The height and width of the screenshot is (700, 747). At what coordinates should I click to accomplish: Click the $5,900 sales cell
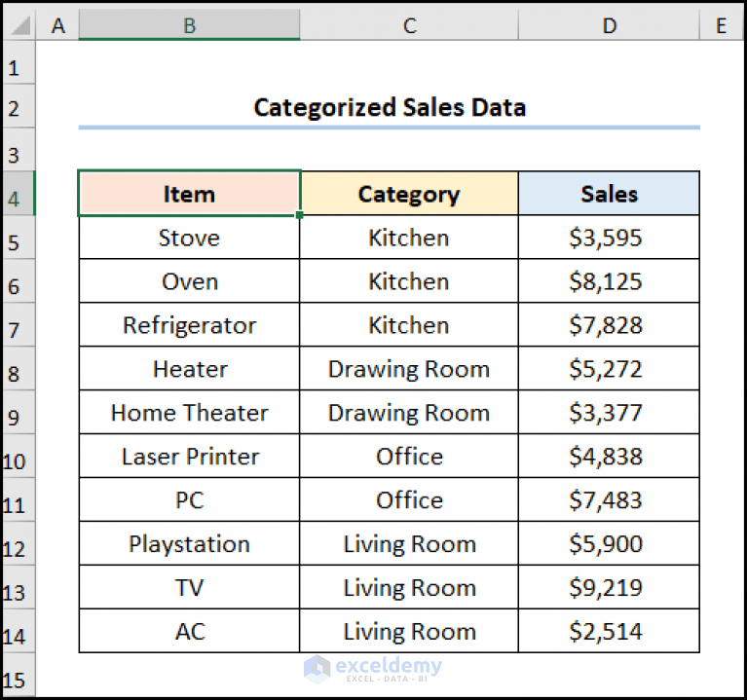tap(609, 544)
